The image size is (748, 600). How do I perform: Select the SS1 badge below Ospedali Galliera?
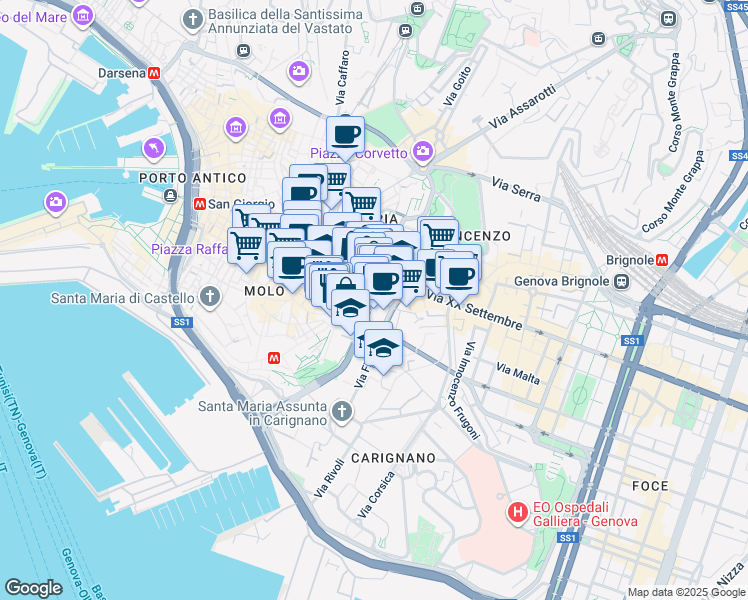tap(568, 538)
